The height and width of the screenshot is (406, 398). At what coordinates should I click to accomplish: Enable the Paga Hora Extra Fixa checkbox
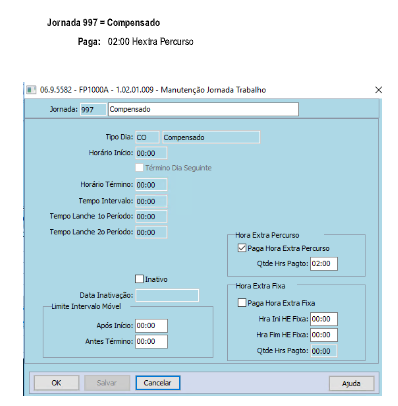(242, 303)
